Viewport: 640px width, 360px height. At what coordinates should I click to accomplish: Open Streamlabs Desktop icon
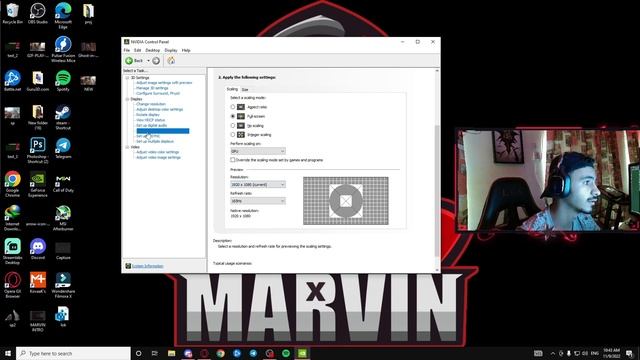(x=12, y=251)
